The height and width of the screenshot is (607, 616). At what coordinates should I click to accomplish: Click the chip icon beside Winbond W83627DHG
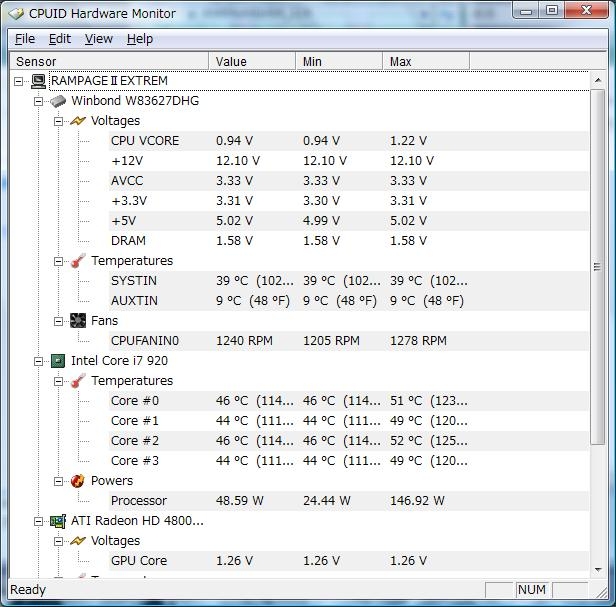click(58, 101)
